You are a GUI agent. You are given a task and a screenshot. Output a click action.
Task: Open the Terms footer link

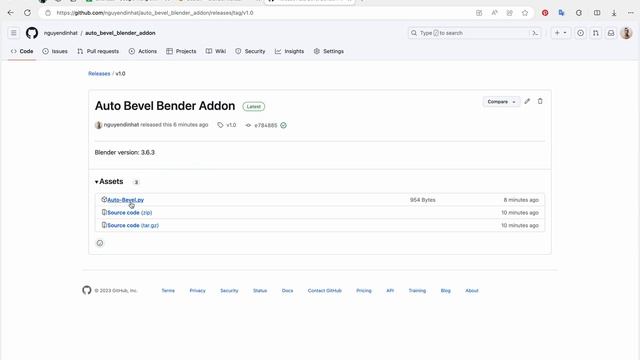(x=168, y=291)
